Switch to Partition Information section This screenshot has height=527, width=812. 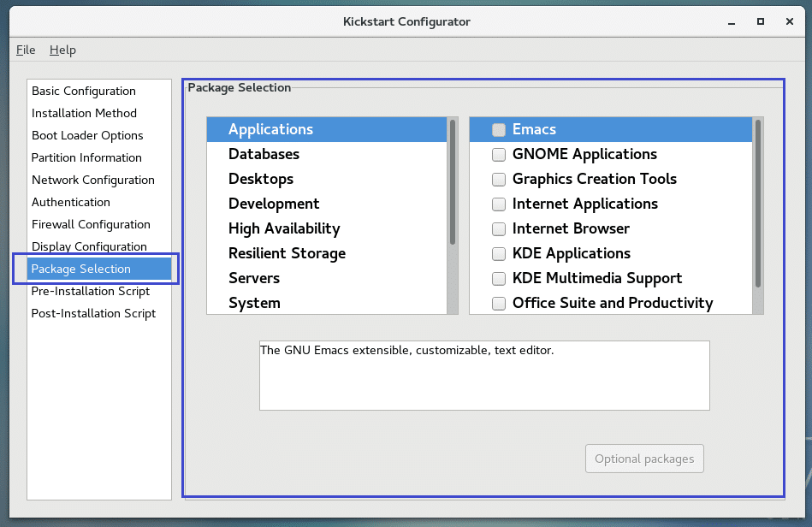(x=86, y=157)
